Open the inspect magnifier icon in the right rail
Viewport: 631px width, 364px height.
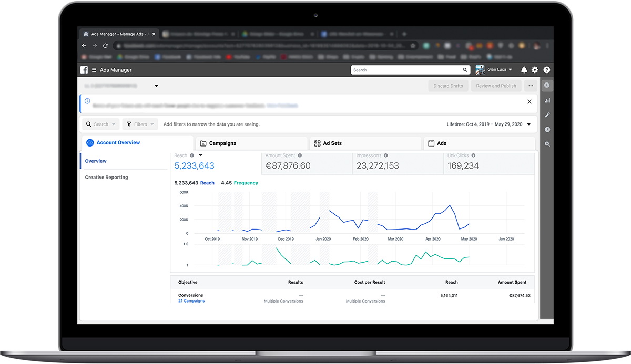tap(547, 144)
